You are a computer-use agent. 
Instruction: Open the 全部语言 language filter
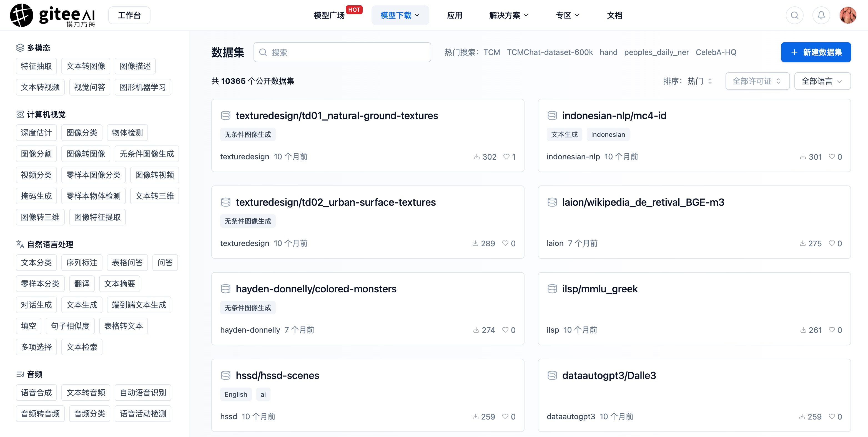(822, 81)
